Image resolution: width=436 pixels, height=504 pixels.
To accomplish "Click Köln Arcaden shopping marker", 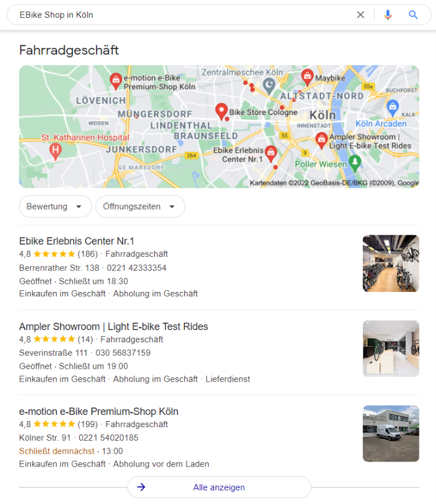I will coord(392,108).
